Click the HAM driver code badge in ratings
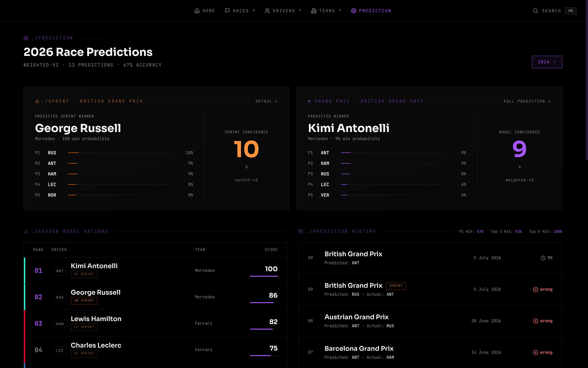 coord(60,324)
